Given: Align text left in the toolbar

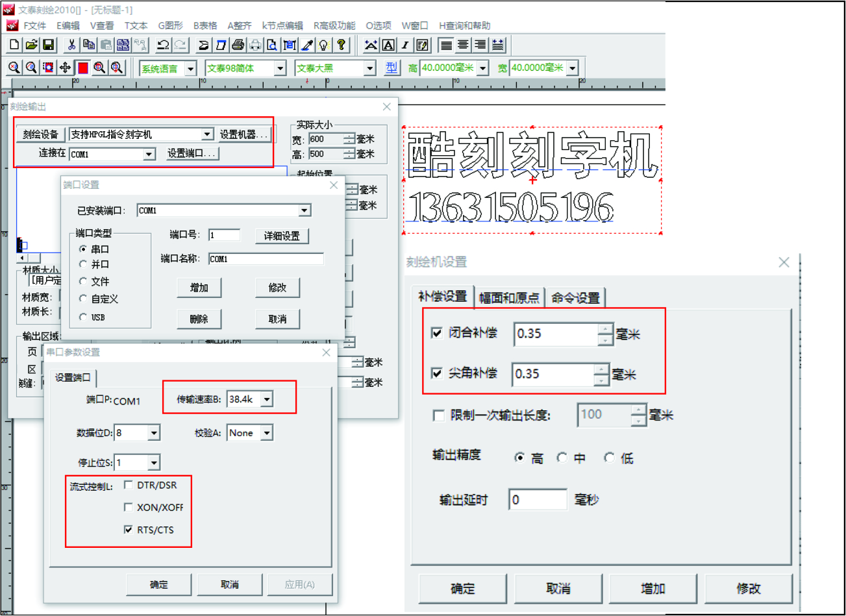Looking at the screenshot, I should (446, 45).
